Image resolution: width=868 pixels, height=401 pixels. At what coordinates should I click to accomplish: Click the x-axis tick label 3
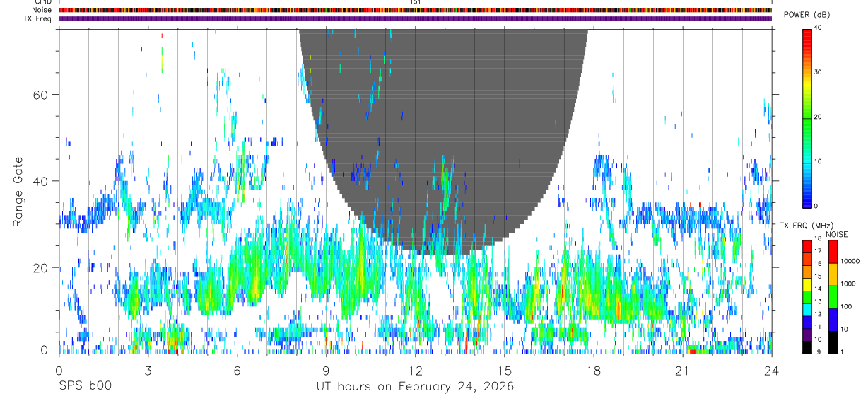coord(148,370)
